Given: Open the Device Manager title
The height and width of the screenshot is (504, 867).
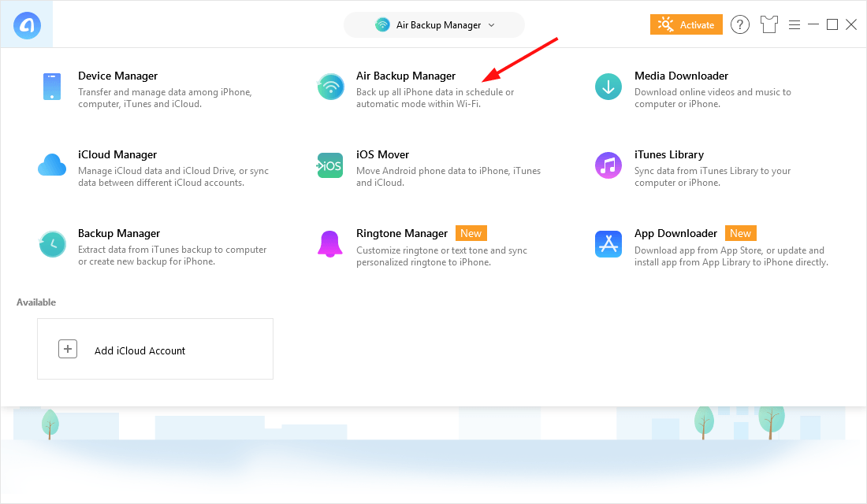Looking at the screenshot, I should [117, 76].
